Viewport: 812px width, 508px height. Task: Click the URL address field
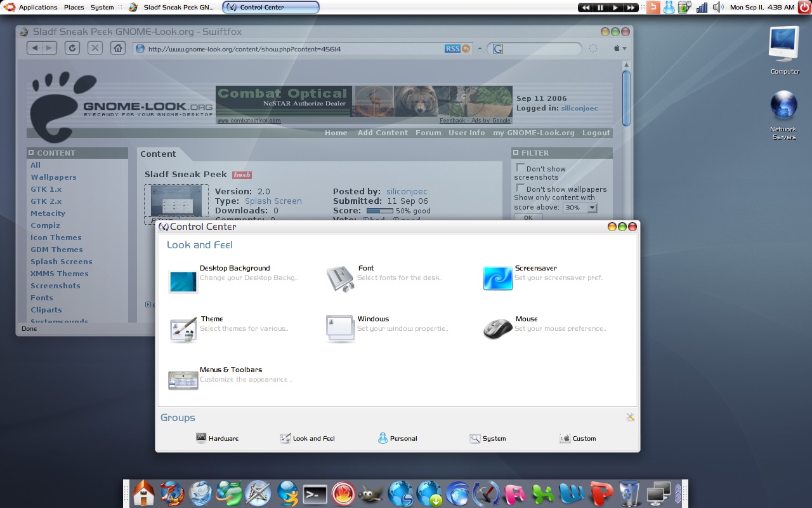(294, 49)
